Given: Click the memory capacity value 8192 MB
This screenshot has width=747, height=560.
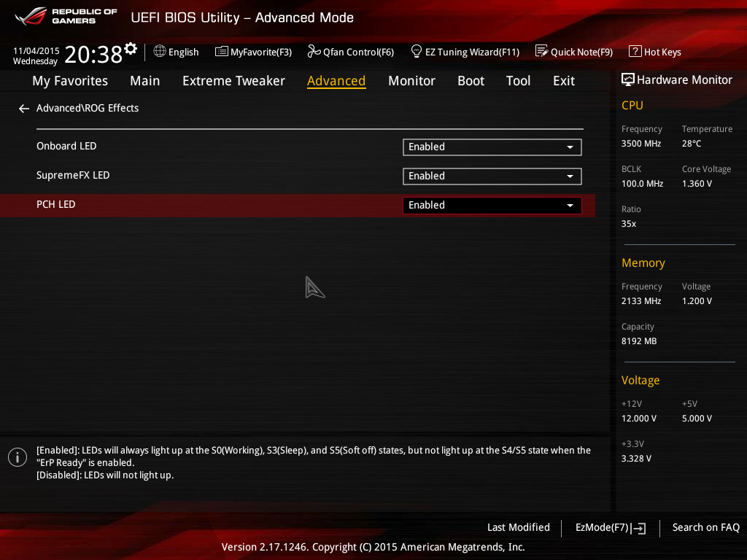Looking at the screenshot, I should tap(639, 341).
